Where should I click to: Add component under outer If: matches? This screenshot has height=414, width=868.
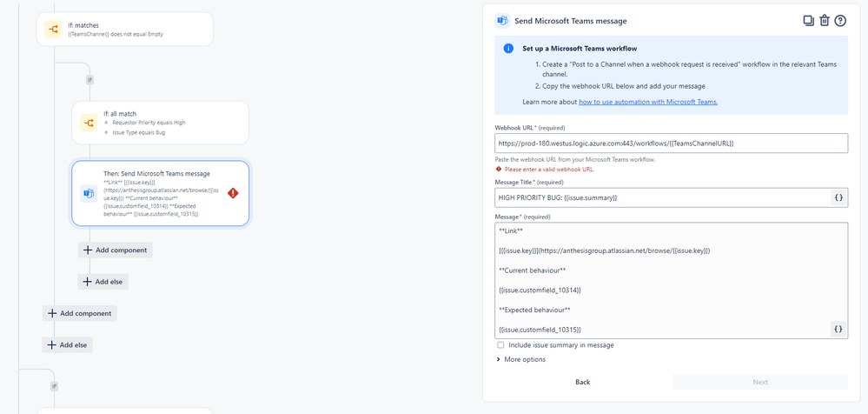tap(80, 313)
